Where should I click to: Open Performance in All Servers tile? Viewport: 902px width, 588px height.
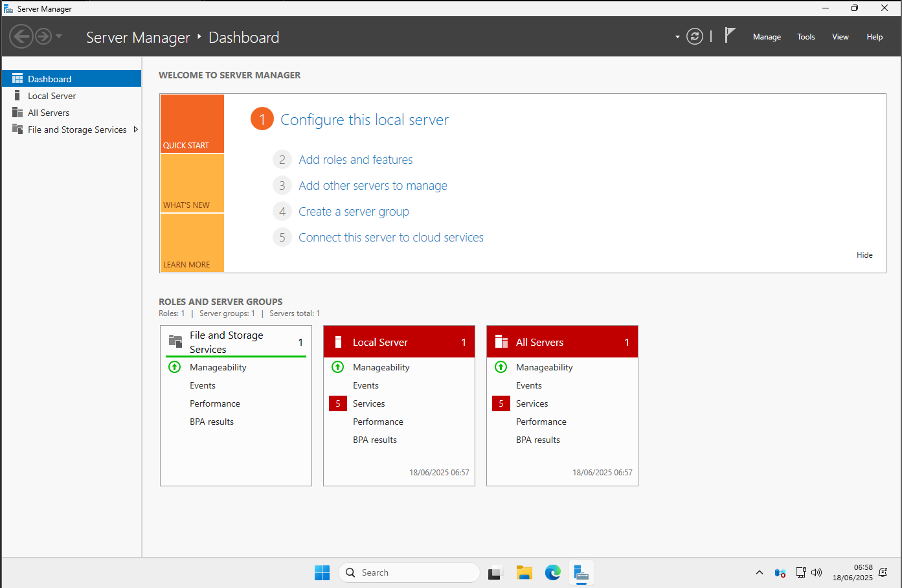tap(541, 422)
